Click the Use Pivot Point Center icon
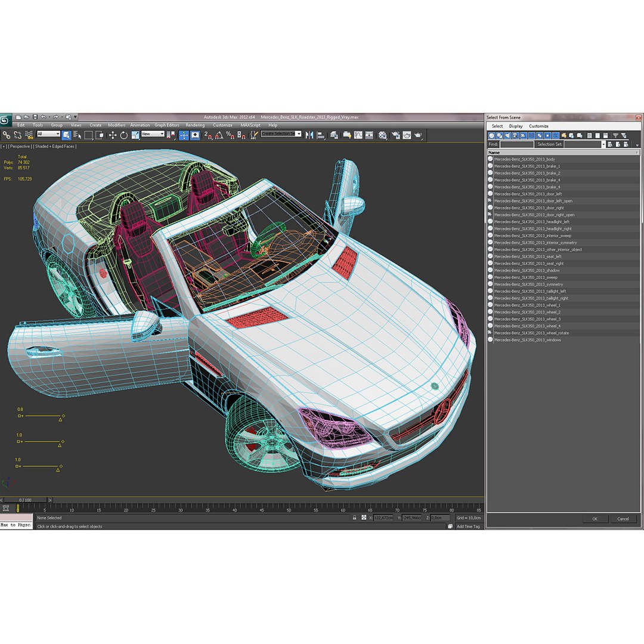The width and height of the screenshot is (644, 644). coord(171,135)
